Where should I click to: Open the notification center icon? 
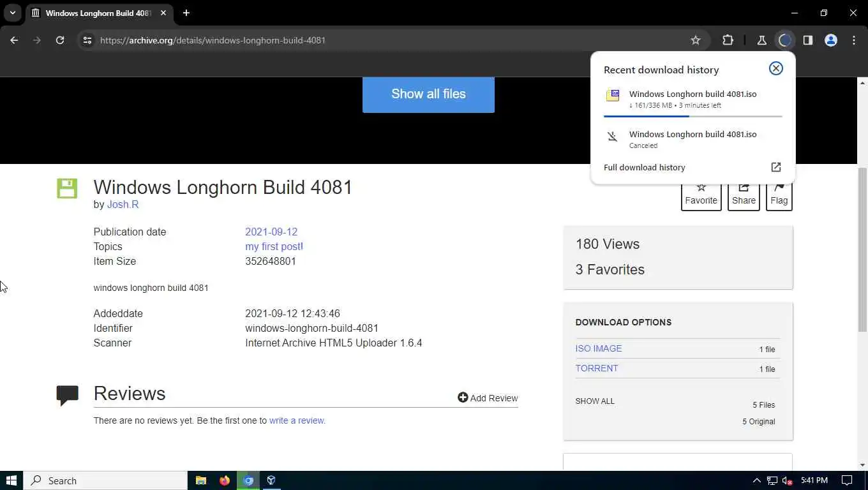tap(847, 480)
